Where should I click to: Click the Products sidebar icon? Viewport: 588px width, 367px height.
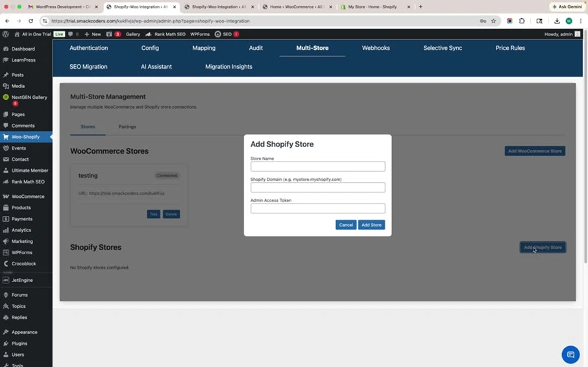coord(6,207)
